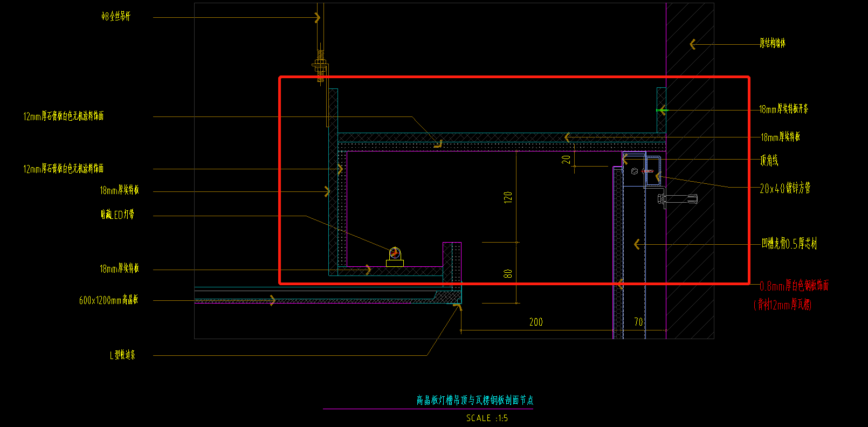The image size is (868, 427).
Task: Select the SCALE :1:5 text
Action: [x=487, y=418]
